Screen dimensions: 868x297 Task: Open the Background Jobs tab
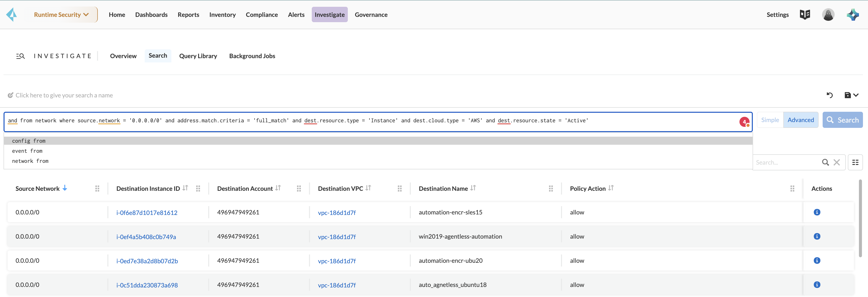tap(252, 56)
